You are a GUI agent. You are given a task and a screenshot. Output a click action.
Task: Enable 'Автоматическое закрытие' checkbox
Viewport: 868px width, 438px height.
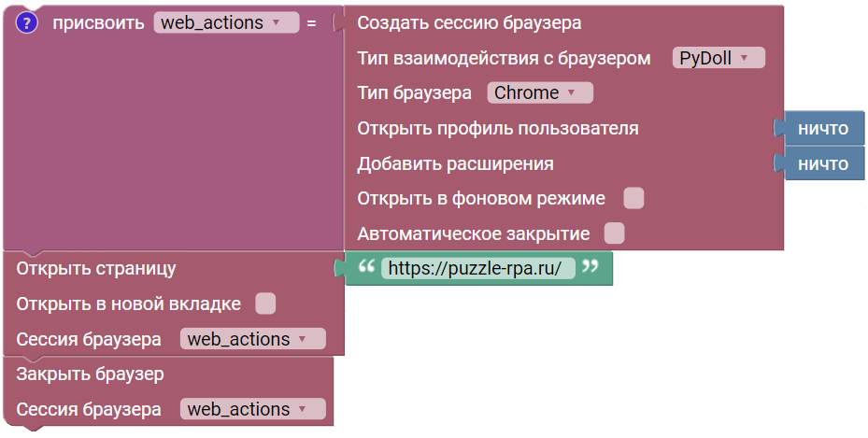pyautogui.click(x=614, y=233)
